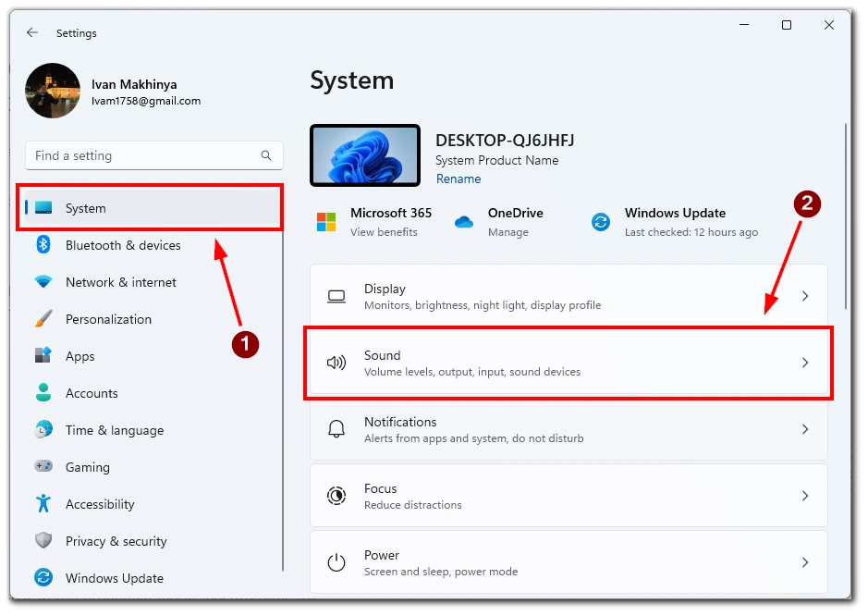Image resolution: width=868 pixels, height=616 pixels.
Task: Expand the Sound row chevron
Action: pyautogui.click(x=805, y=363)
